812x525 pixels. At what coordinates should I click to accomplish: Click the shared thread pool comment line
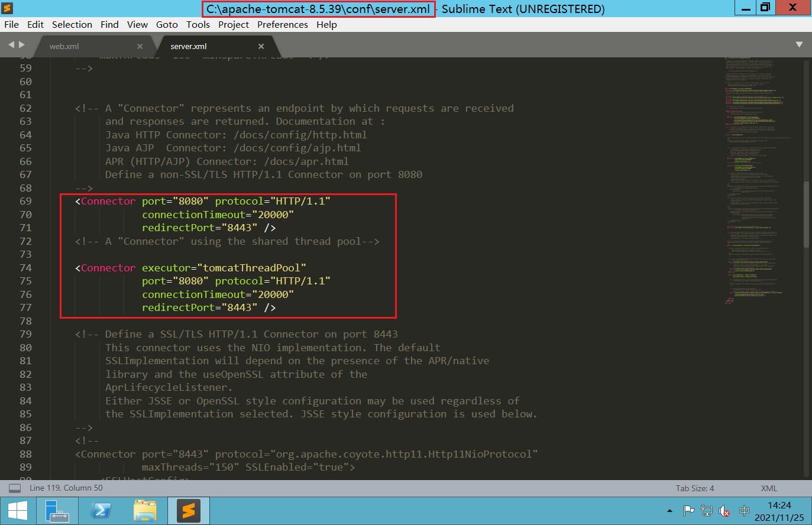227,241
